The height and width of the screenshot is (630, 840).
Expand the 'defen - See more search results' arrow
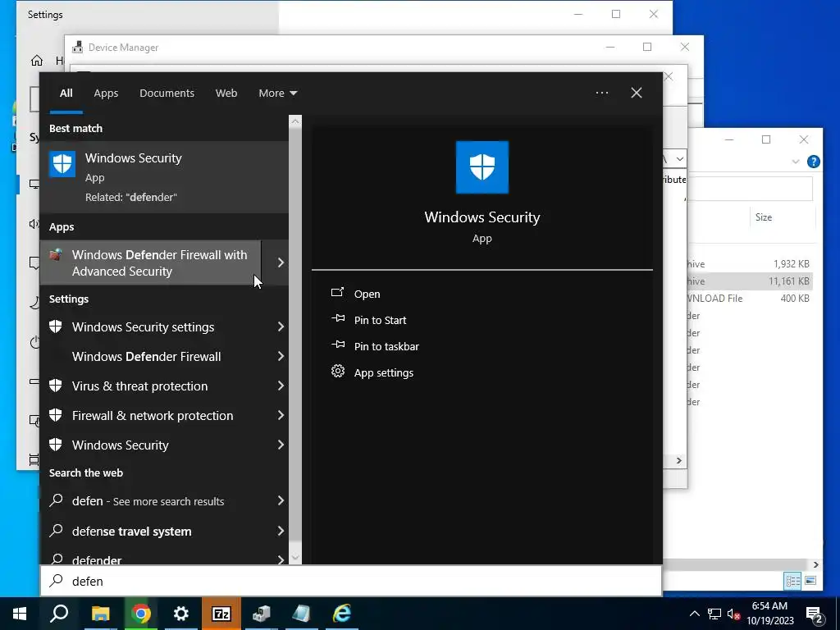(281, 501)
